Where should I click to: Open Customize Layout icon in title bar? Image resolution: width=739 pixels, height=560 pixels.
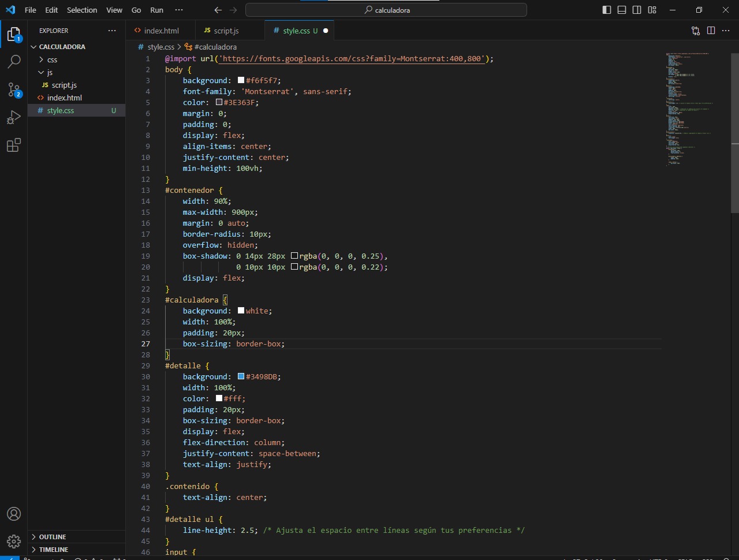[x=652, y=10]
